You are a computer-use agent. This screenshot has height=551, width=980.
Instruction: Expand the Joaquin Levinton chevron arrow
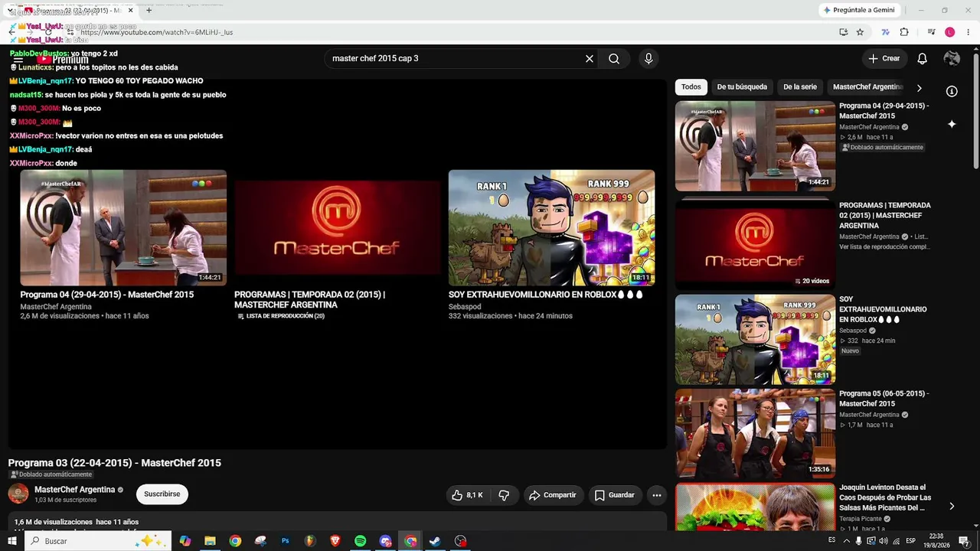click(952, 506)
